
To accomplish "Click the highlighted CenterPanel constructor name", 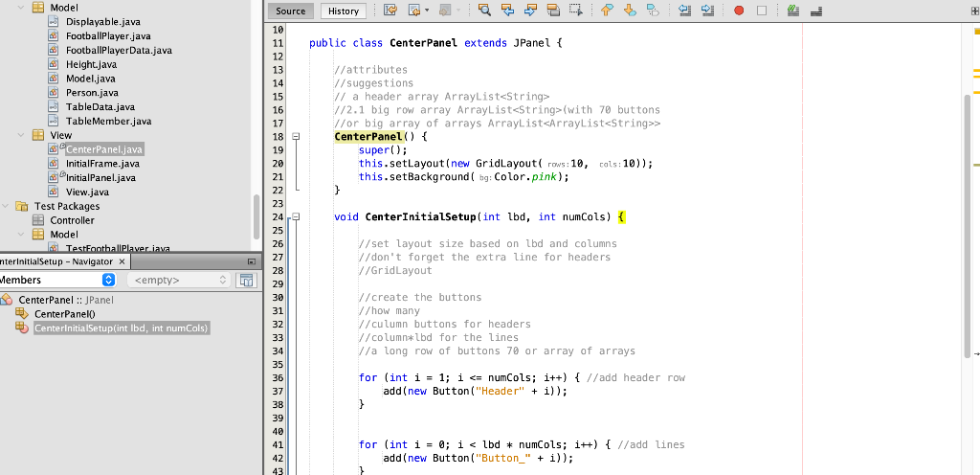I will [x=368, y=136].
